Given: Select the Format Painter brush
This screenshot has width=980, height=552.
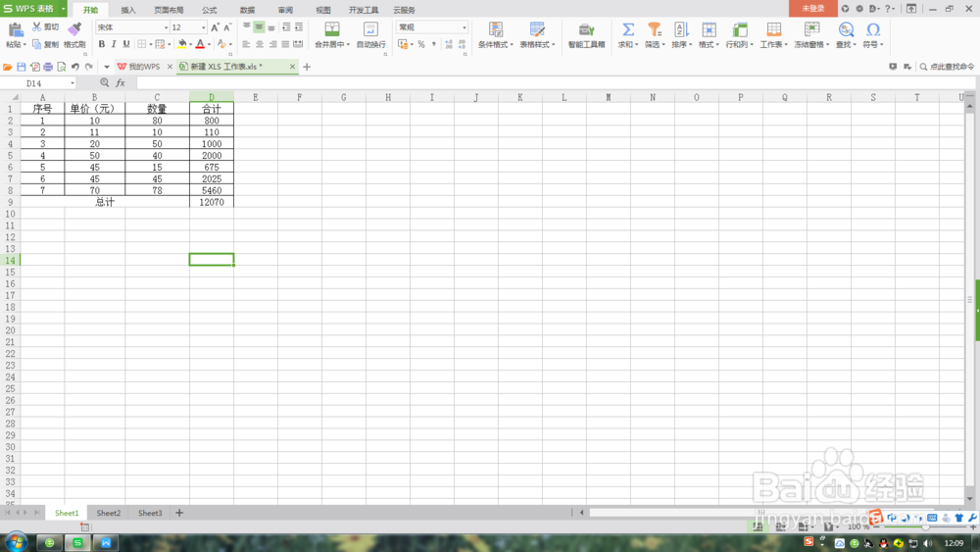Looking at the screenshot, I should click(x=74, y=29).
